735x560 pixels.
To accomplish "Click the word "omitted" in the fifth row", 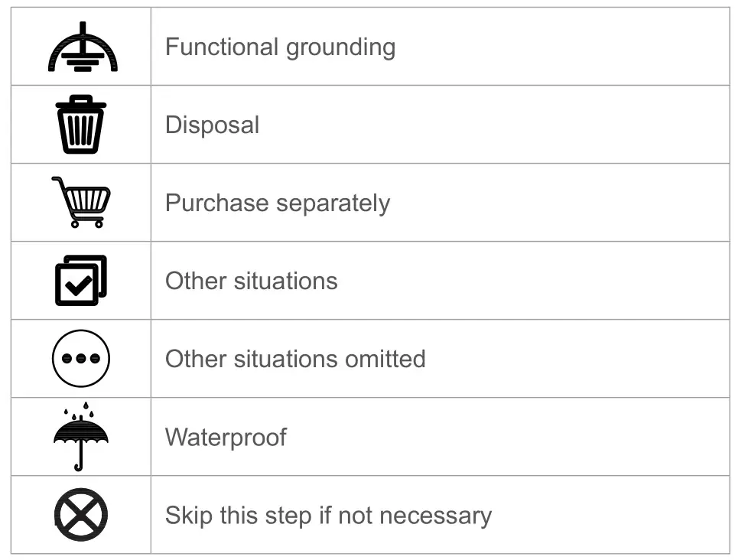I will [385, 359].
